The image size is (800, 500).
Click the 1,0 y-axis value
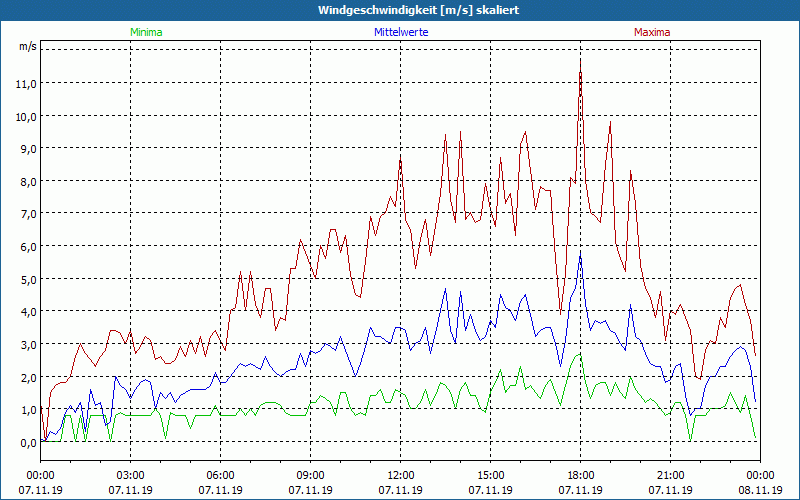(x=29, y=410)
